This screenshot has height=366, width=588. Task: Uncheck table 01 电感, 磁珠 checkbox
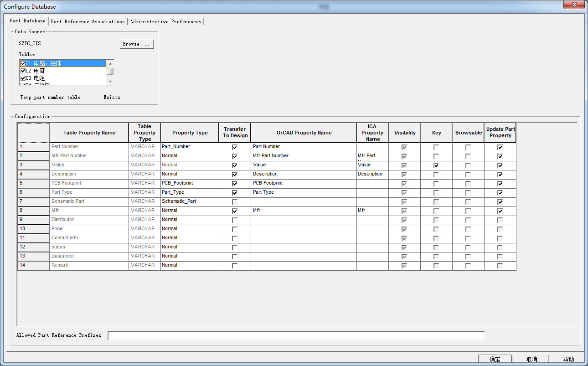[23, 64]
